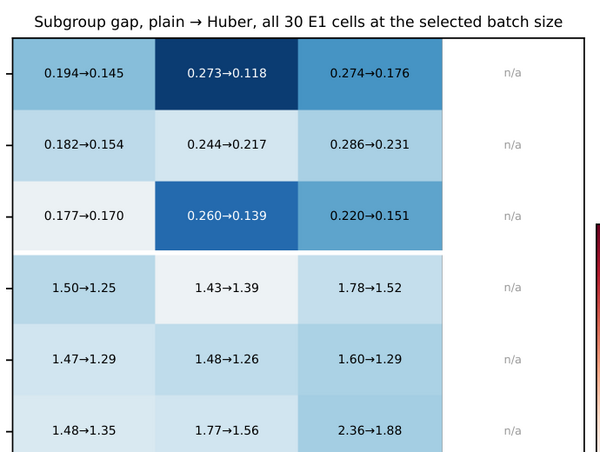Click heatmap cell 0.274→0.176
Viewport: 600px width, 452px height.
[x=370, y=74]
